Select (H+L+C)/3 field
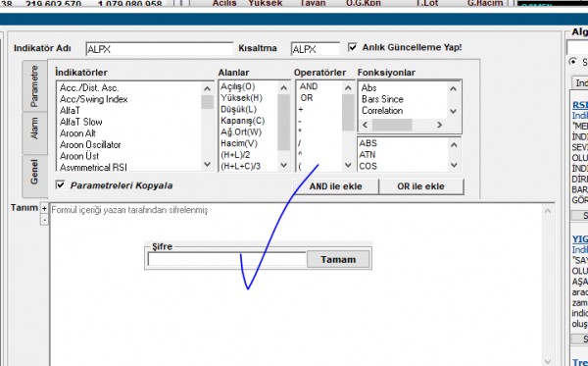The height and width of the screenshot is (366, 588). click(240, 166)
